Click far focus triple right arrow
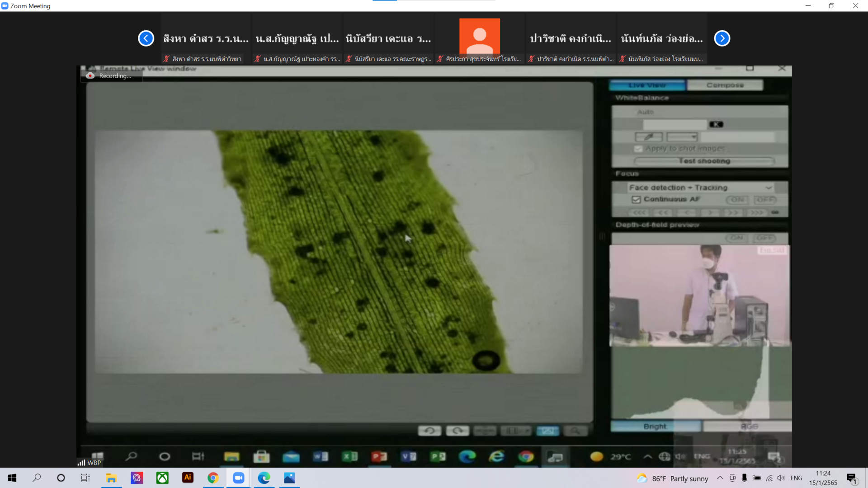 pyautogui.click(x=756, y=212)
